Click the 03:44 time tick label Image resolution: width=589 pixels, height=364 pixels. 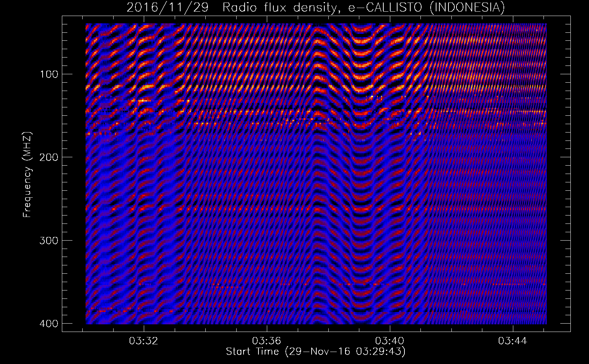(513, 341)
